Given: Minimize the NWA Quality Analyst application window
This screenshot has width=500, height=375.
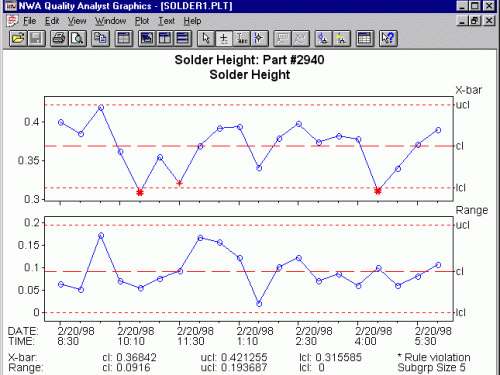Looking at the screenshot, I should click(462, 6).
